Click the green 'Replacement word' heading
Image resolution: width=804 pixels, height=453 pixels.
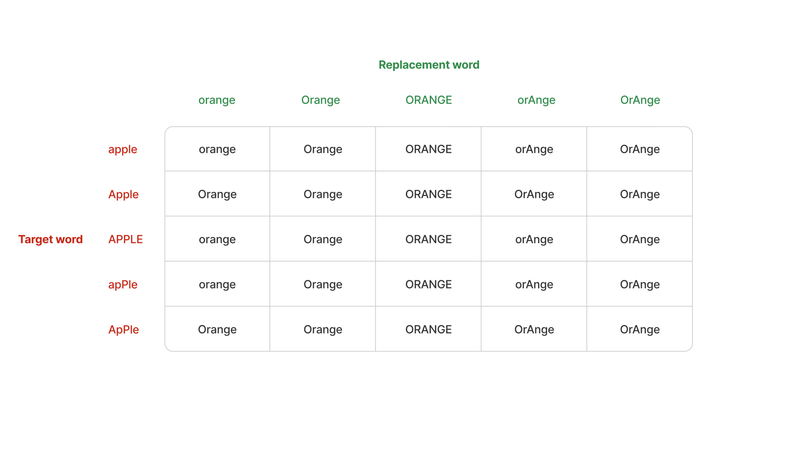(429, 65)
